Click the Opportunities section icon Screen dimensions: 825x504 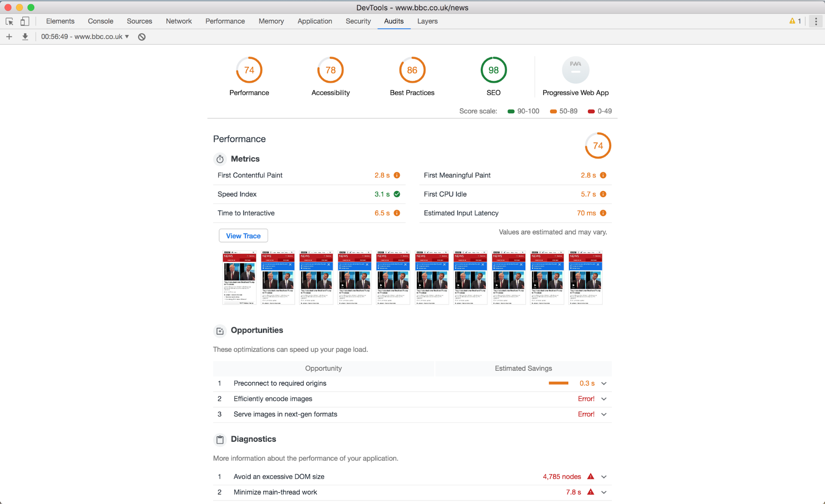click(220, 330)
